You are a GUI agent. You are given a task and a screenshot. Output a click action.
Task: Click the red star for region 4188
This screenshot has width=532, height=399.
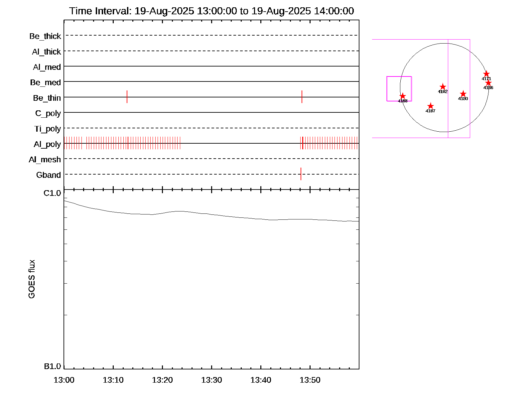(x=402, y=96)
